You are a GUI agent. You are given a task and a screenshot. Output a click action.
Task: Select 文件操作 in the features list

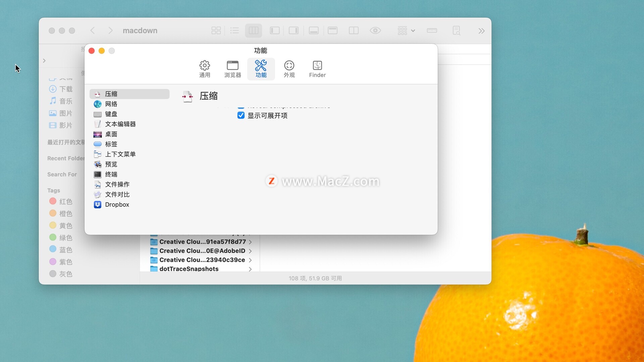(129, 184)
